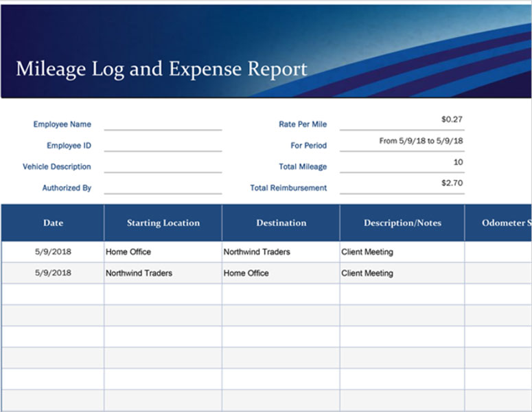The width and height of the screenshot is (532, 412).
Task: Click the Date column header
Action: pos(53,222)
